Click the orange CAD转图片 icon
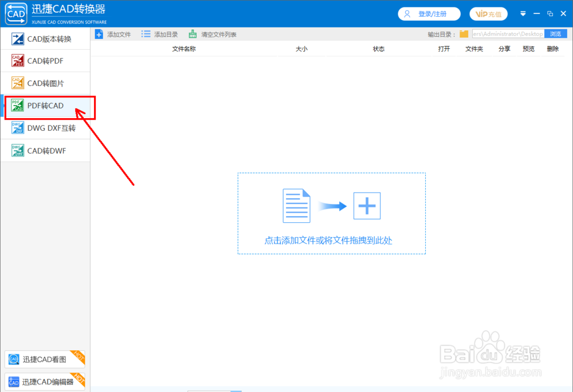This screenshot has width=573, height=392. click(18, 83)
